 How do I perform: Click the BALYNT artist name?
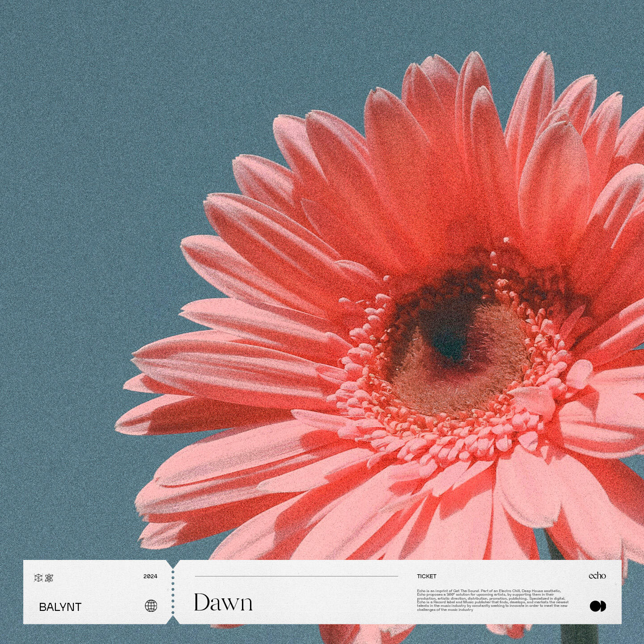click(x=60, y=607)
